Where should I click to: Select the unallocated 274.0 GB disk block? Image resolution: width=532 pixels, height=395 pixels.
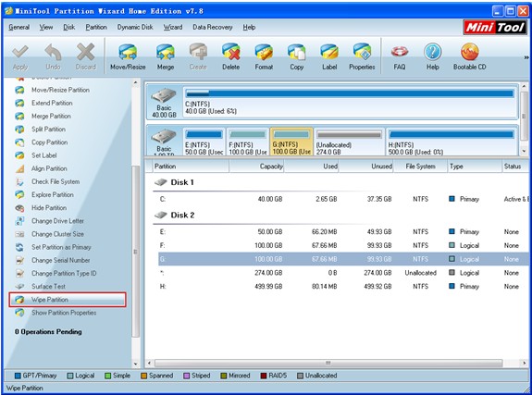pyautogui.click(x=350, y=142)
